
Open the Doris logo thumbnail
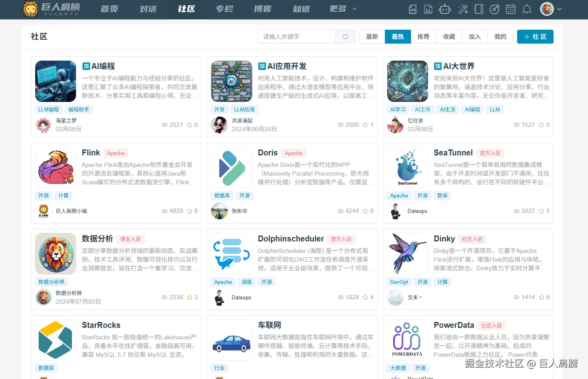(x=232, y=167)
